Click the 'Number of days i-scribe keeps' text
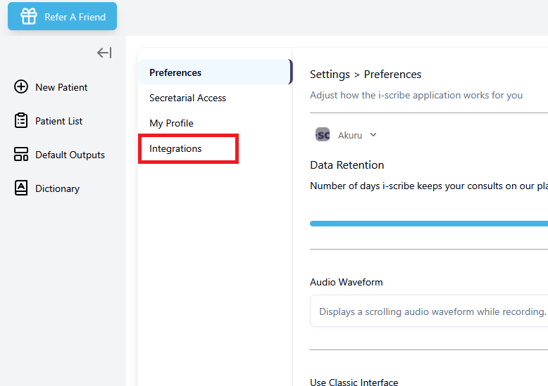 (x=429, y=186)
